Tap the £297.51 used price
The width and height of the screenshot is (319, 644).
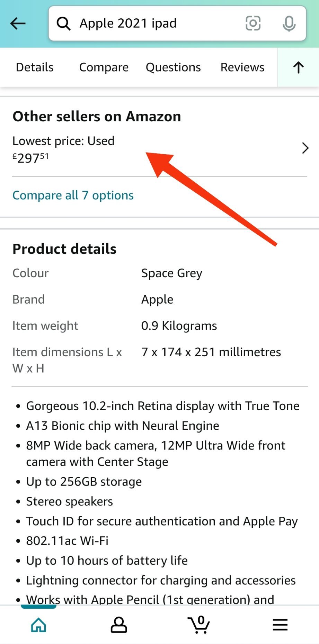coord(30,158)
